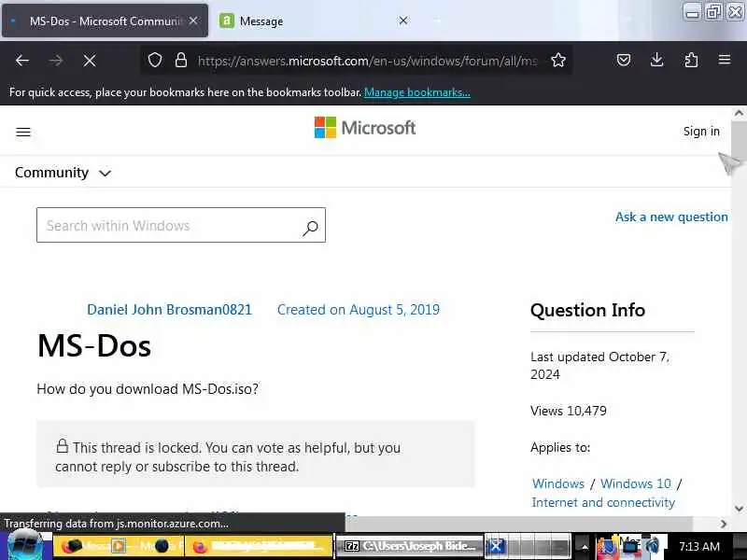Open the Firefox downloads panel
This screenshot has width=747, height=560.
coord(657,60)
